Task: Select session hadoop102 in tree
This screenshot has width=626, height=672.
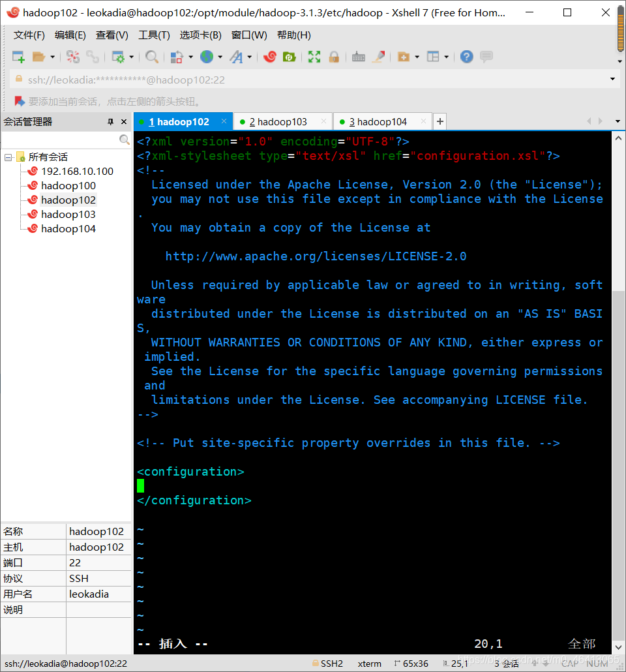Action: coord(68,200)
